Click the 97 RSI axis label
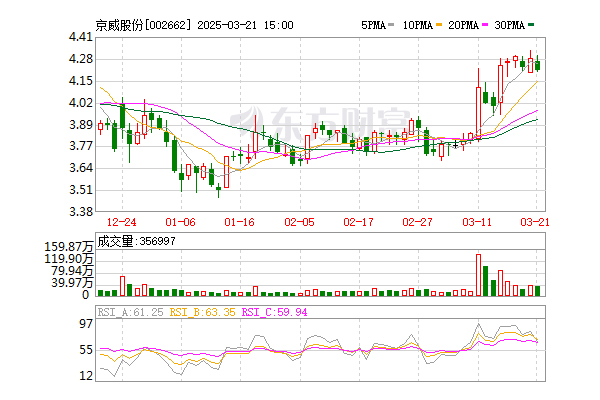The width and height of the screenshot is (600, 400). 86,324
